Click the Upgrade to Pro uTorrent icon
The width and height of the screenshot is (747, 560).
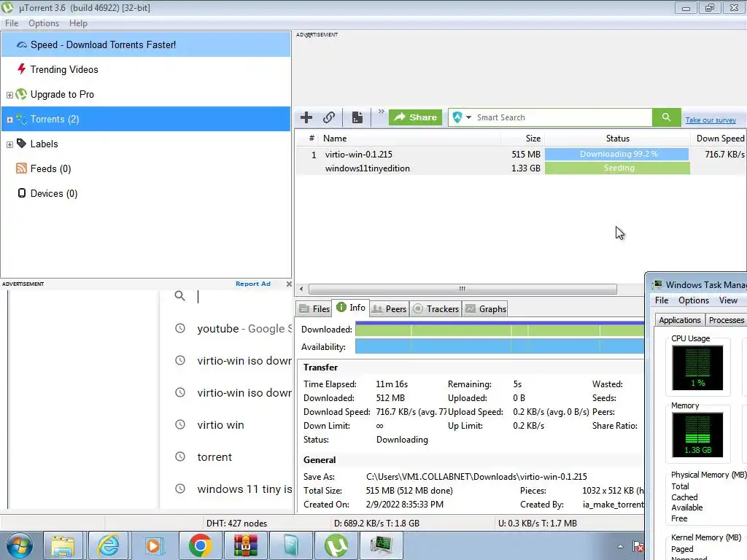(21, 94)
